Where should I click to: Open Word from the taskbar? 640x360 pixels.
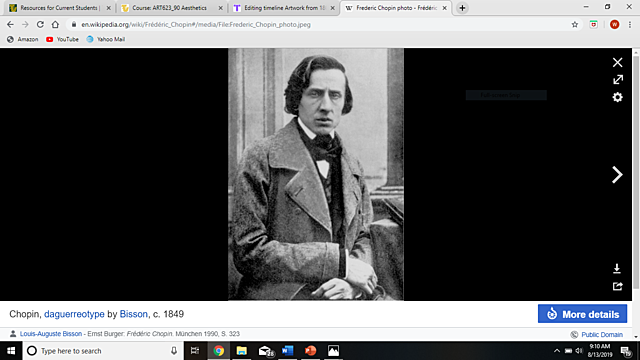click(287, 351)
